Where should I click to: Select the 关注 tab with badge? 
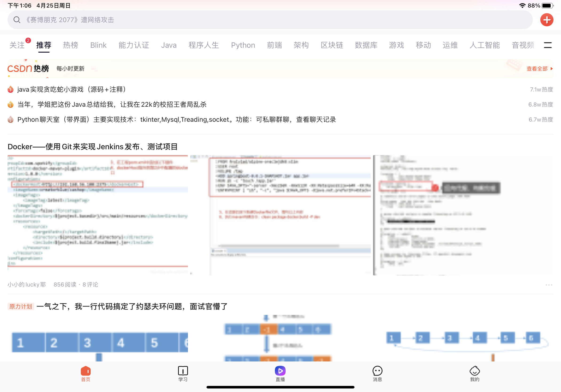pyautogui.click(x=17, y=45)
